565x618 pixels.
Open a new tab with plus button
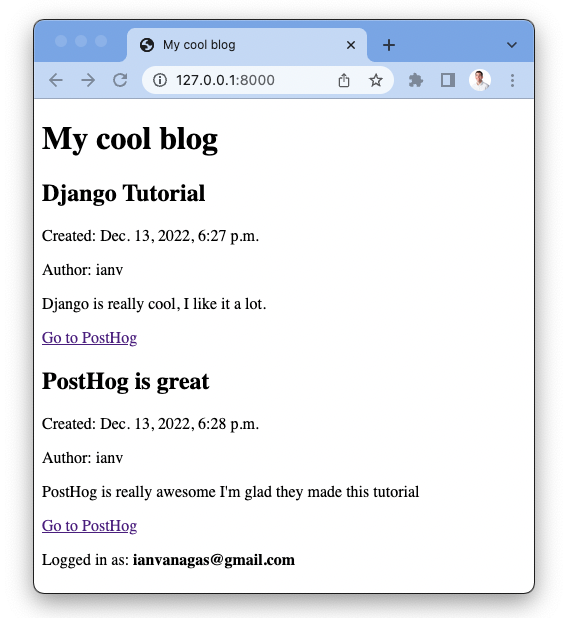point(389,45)
